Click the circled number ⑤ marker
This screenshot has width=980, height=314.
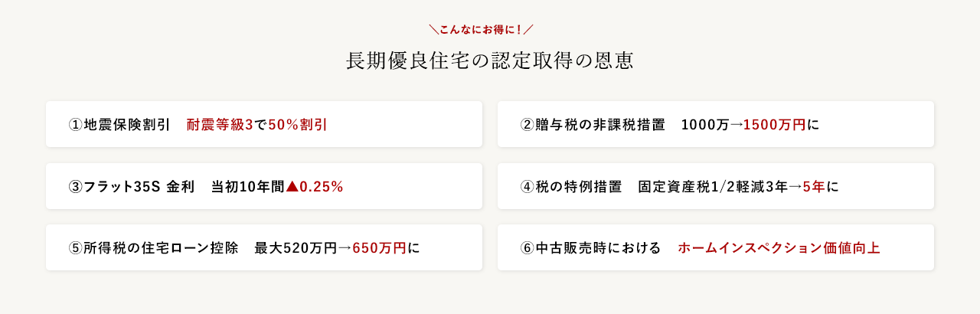[x=75, y=248]
